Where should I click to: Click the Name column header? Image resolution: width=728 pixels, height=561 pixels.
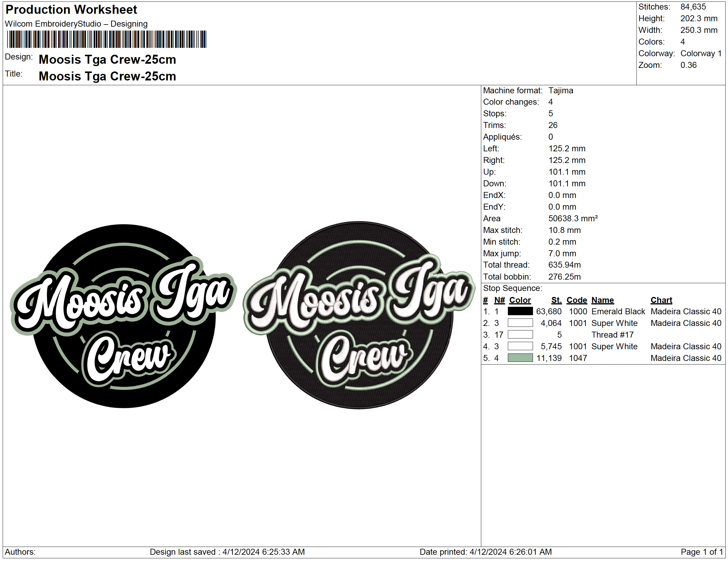pyautogui.click(x=602, y=300)
